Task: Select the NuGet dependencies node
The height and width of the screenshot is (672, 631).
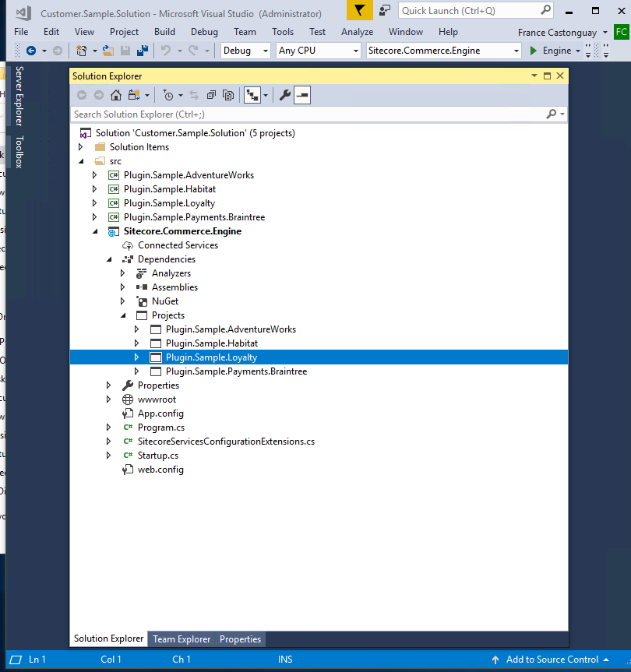Action: [x=165, y=301]
